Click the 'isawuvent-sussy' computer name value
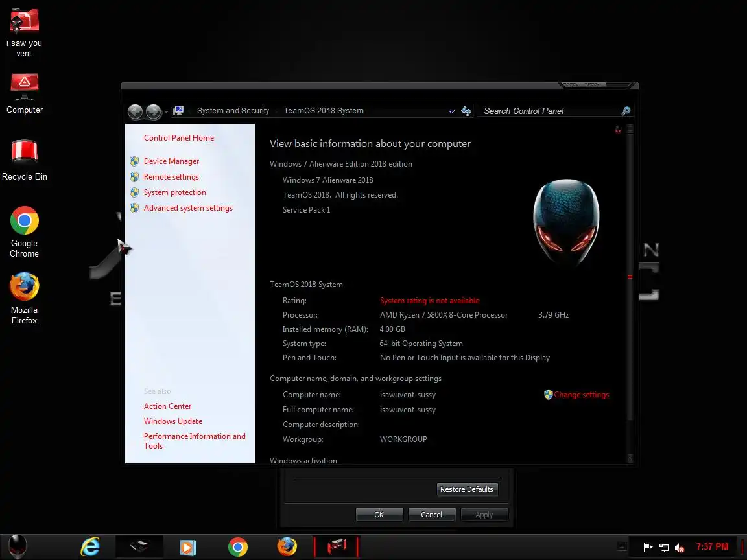The width and height of the screenshot is (747, 560). [x=408, y=395]
